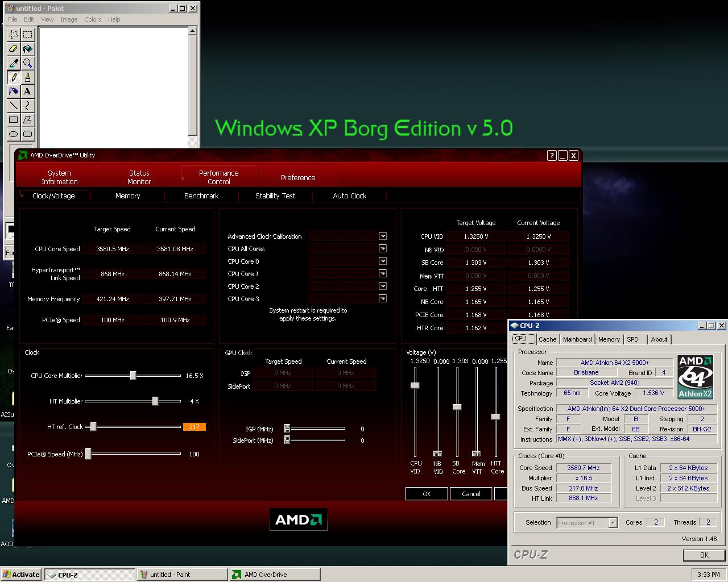Viewport: 728px width, 582px height.
Task: Click the help question mark in AMD OverDrive
Action: point(551,155)
